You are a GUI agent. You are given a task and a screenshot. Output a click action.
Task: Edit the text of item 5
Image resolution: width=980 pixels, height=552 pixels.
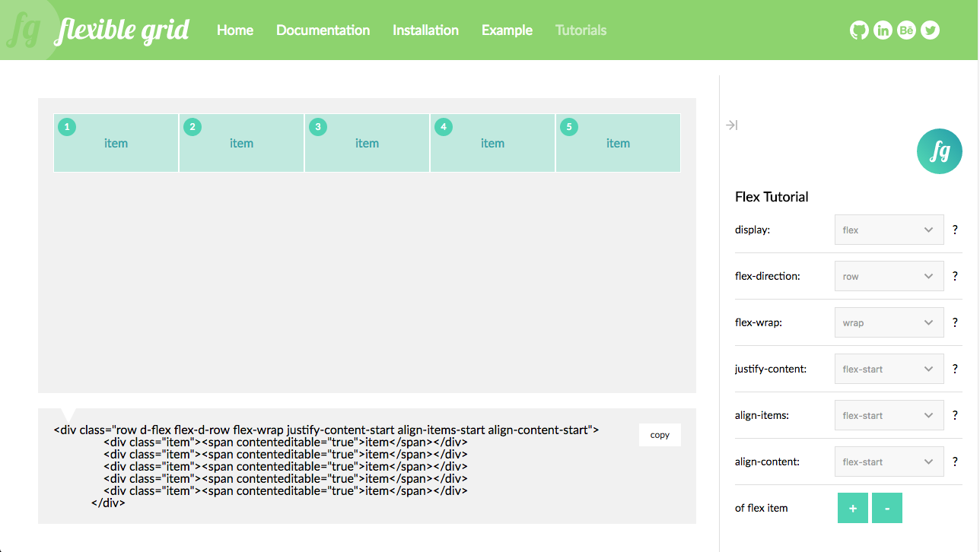click(x=619, y=143)
